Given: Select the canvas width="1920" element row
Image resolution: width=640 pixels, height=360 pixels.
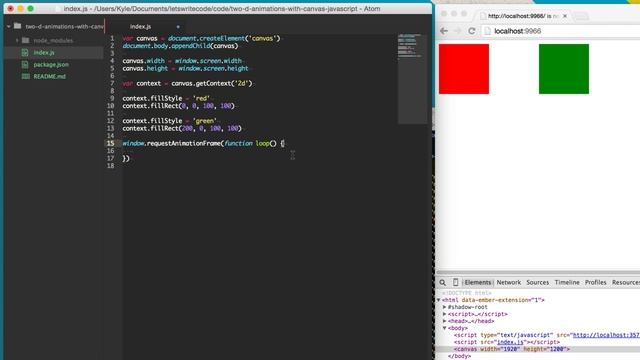Looking at the screenshot, I should [538, 349].
